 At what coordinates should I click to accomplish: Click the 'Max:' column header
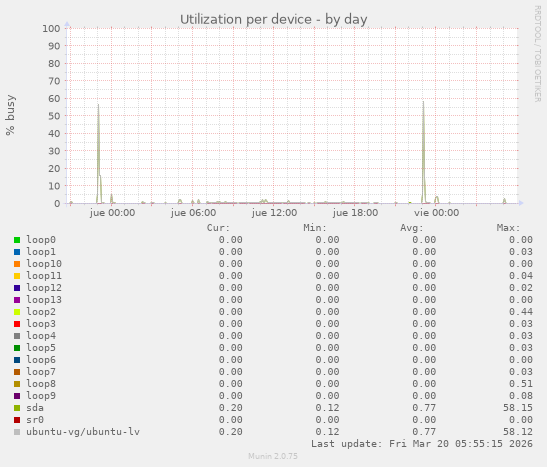point(508,228)
